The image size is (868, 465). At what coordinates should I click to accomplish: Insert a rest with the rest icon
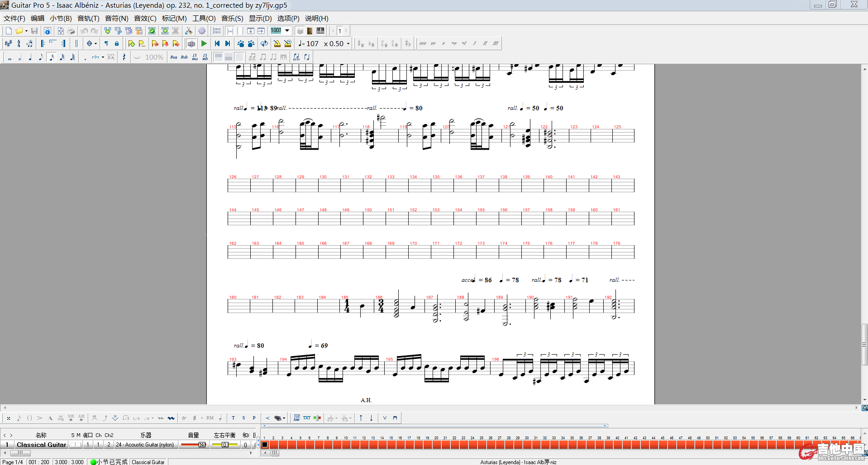pos(124,57)
